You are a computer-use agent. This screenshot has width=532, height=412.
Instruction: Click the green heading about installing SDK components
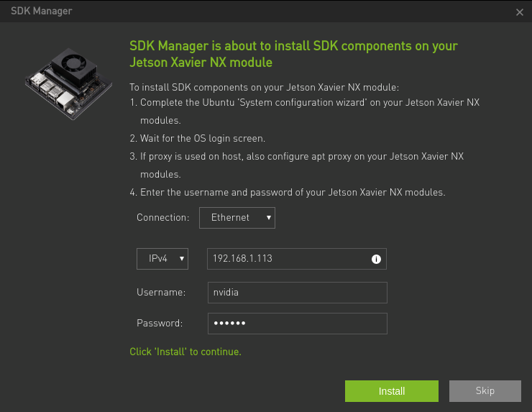[293, 54]
